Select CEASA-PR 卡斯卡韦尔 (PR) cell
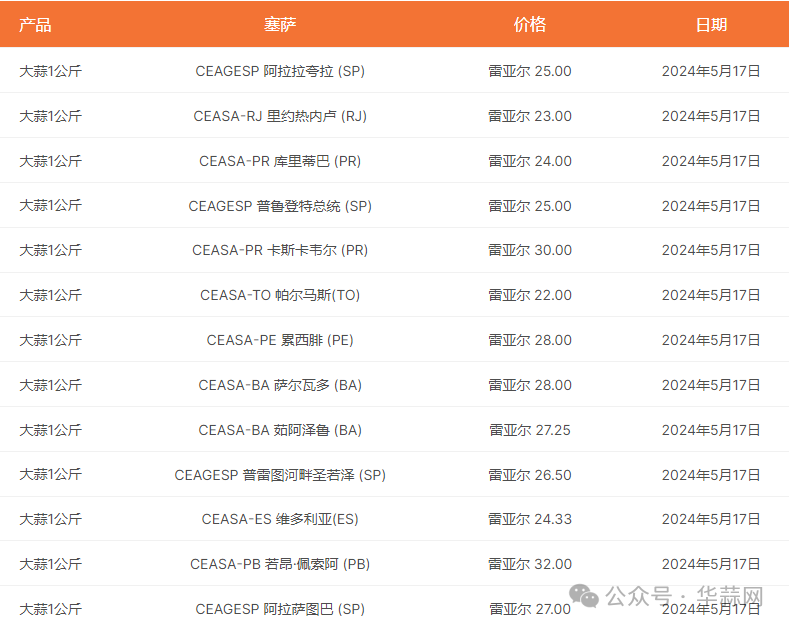 click(280, 250)
